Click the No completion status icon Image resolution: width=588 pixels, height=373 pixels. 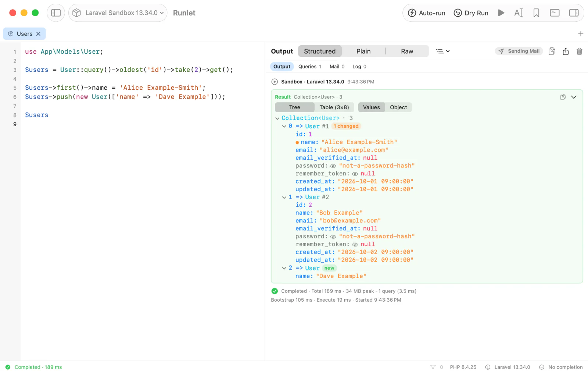[x=541, y=367]
